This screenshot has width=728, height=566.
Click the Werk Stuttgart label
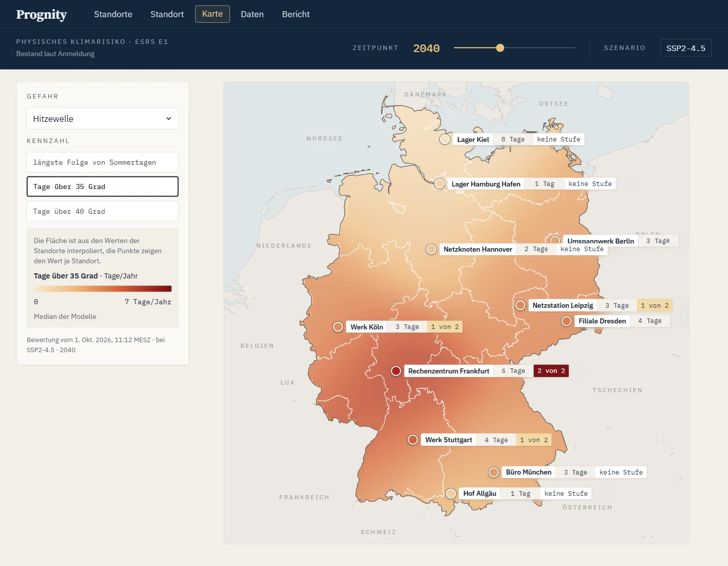[448, 440]
